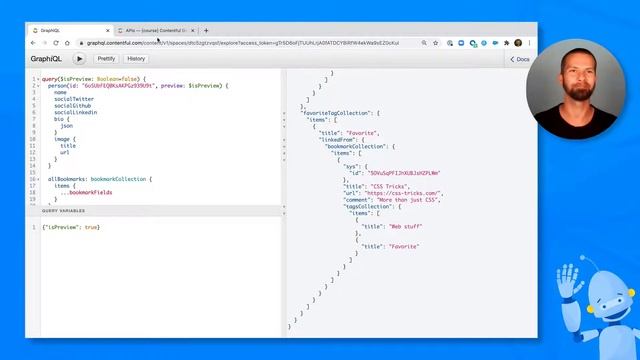Click the presenter webcam video circle
The height and width of the screenshot is (360, 640).
[576, 90]
